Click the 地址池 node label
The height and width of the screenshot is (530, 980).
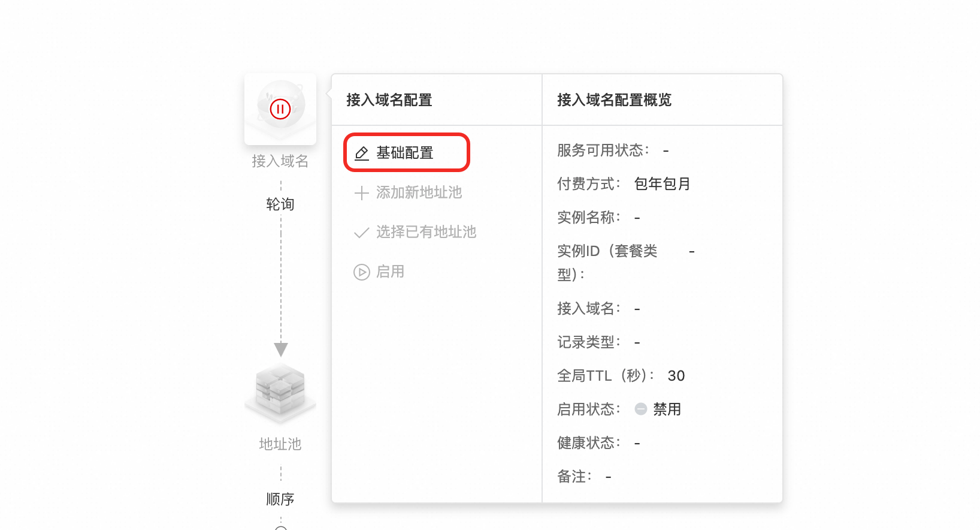coord(280,444)
